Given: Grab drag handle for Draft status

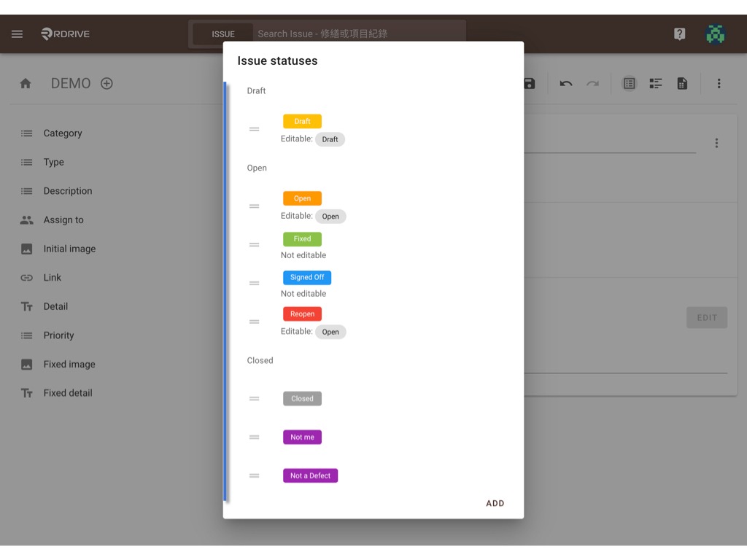Looking at the screenshot, I should [x=255, y=129].
